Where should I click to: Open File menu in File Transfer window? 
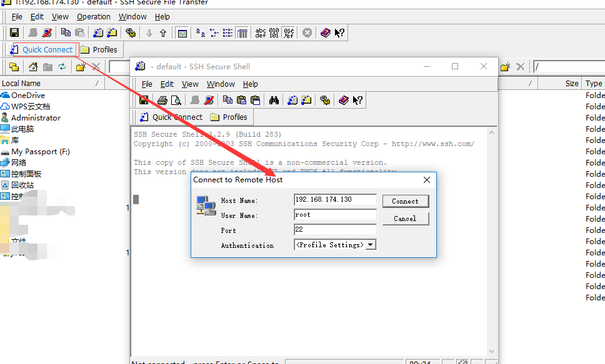17,17
